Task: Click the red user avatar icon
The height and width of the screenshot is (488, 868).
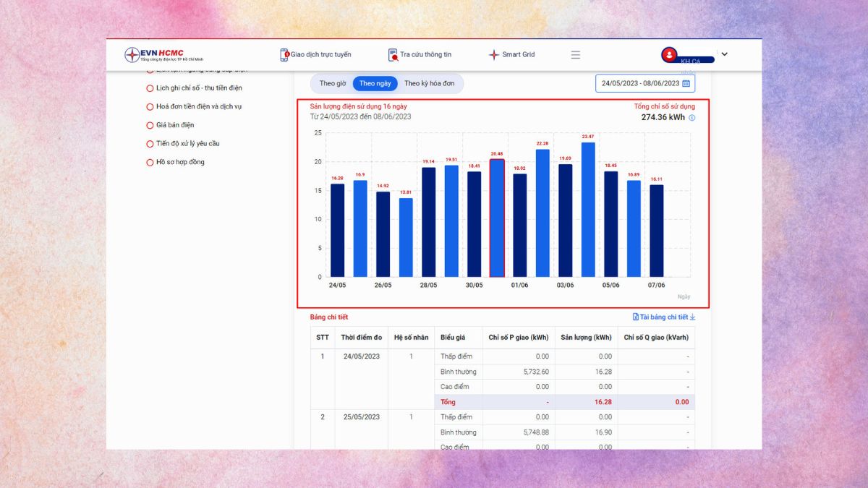Action: coord(669,54)
